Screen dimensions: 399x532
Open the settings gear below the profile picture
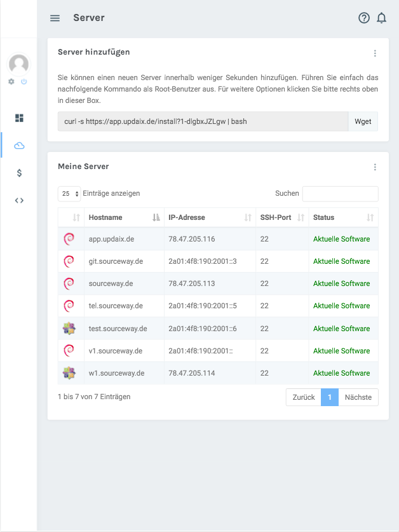10,81
